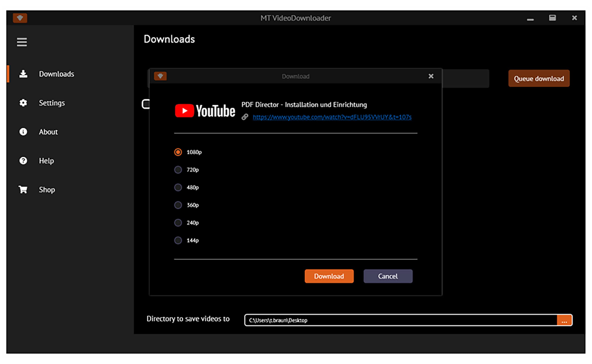Image resolution: width=592 pixels, height=364 pixels.
Task: Click the About info icon
Action: [x=23, y=132]
